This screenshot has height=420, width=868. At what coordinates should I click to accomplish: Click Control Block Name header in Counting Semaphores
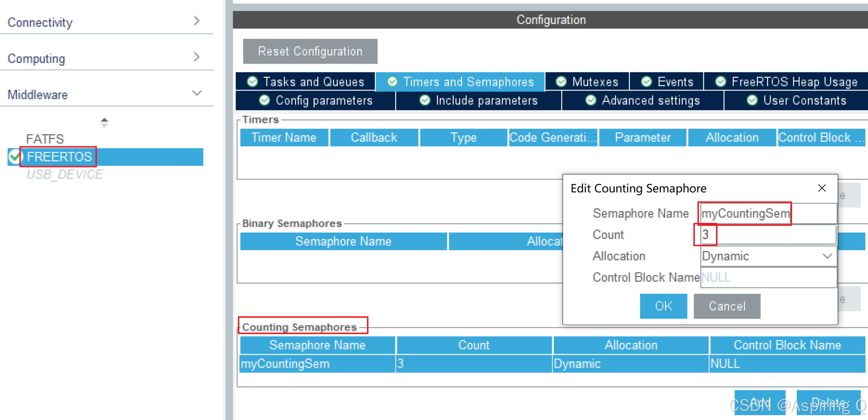[788, 345]
